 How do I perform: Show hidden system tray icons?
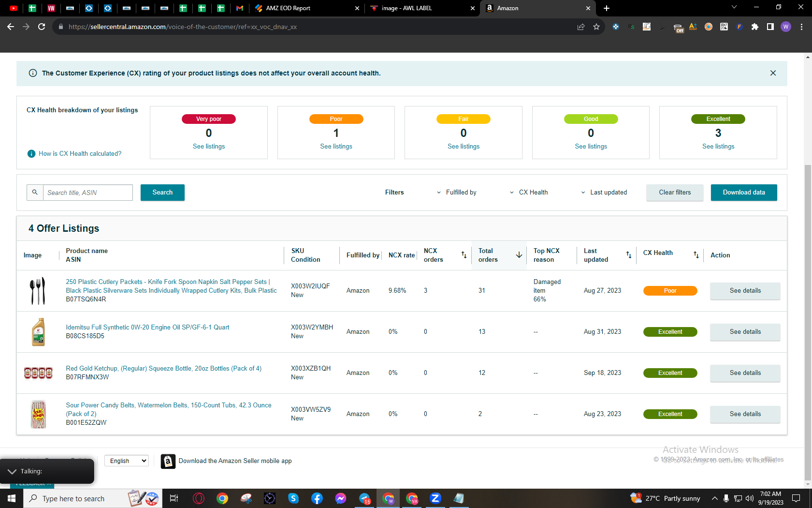click(714, 498)
